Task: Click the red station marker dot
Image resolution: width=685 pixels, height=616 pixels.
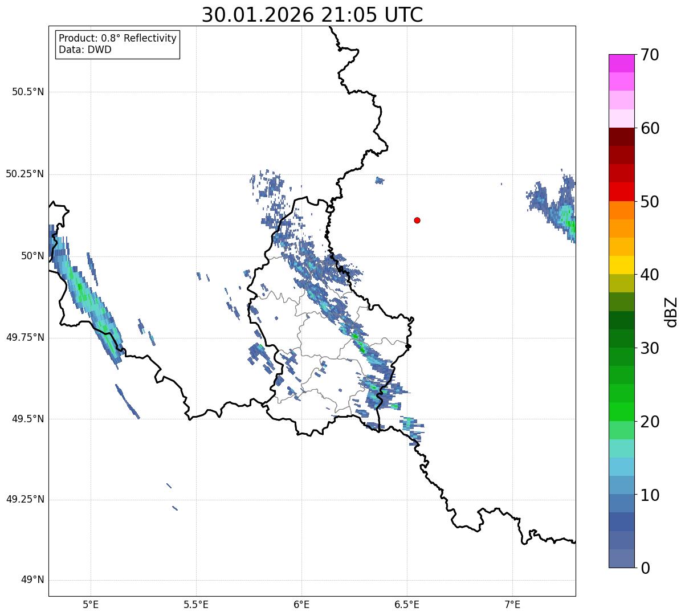Action: click(417, 220)
